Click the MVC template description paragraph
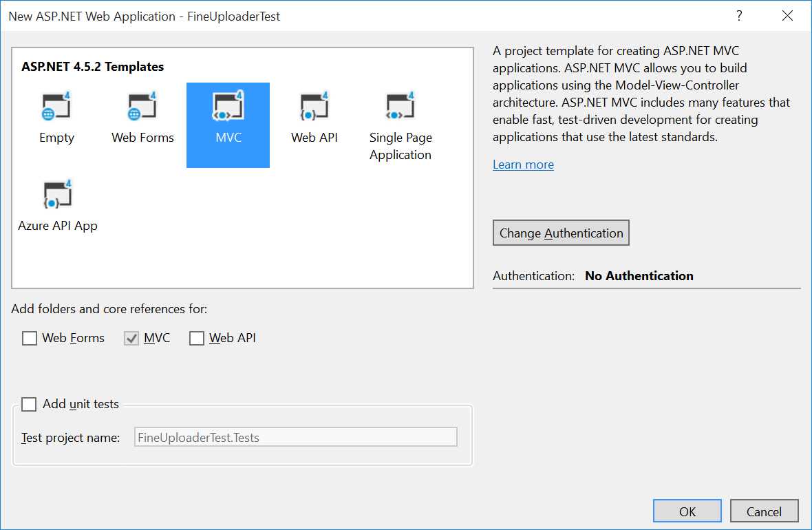 click(641, 94)
